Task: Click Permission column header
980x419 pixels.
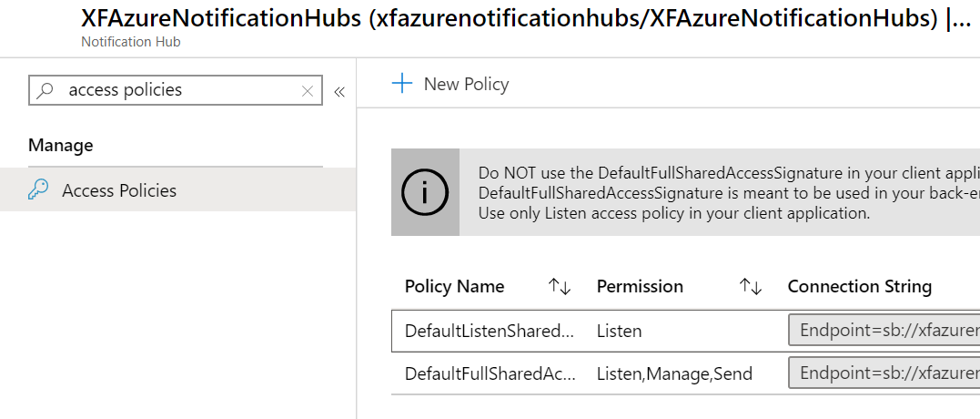Action: [640, 286]
